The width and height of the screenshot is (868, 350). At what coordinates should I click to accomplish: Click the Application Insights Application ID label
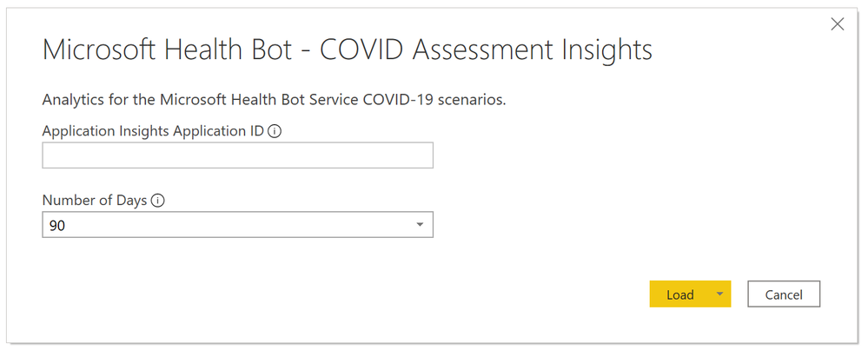point(153,132)
